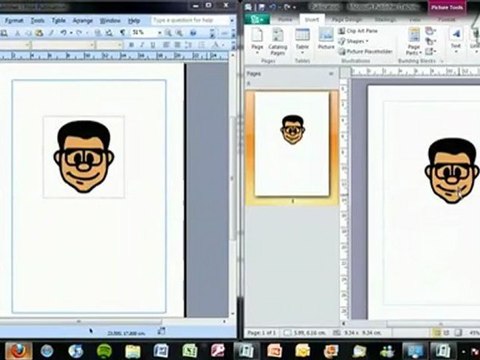The width and height of the screenshot is (480, 360).
Task: Open the Help menu in left window
Action: tap(134, 21)
